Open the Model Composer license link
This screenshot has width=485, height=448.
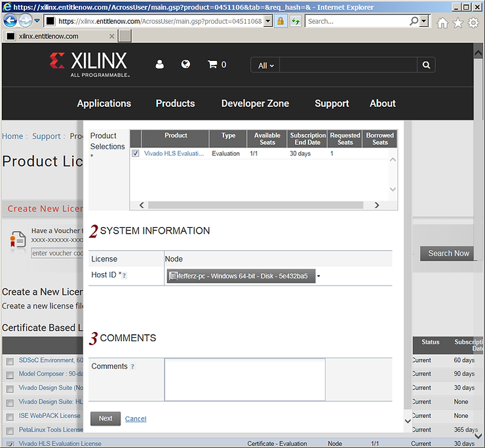pyautogui.click(x=50, y=374)
